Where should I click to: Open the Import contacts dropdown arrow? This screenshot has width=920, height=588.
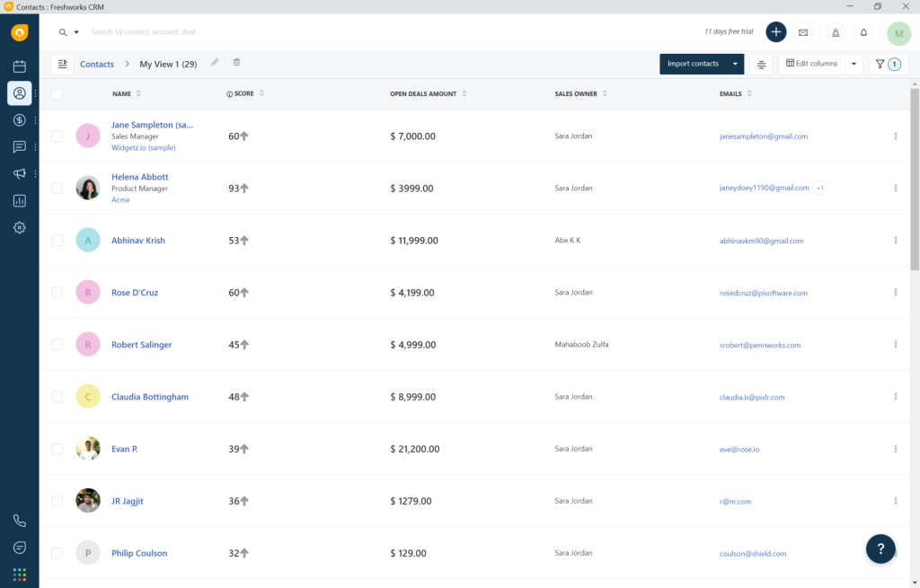(735, 64)
